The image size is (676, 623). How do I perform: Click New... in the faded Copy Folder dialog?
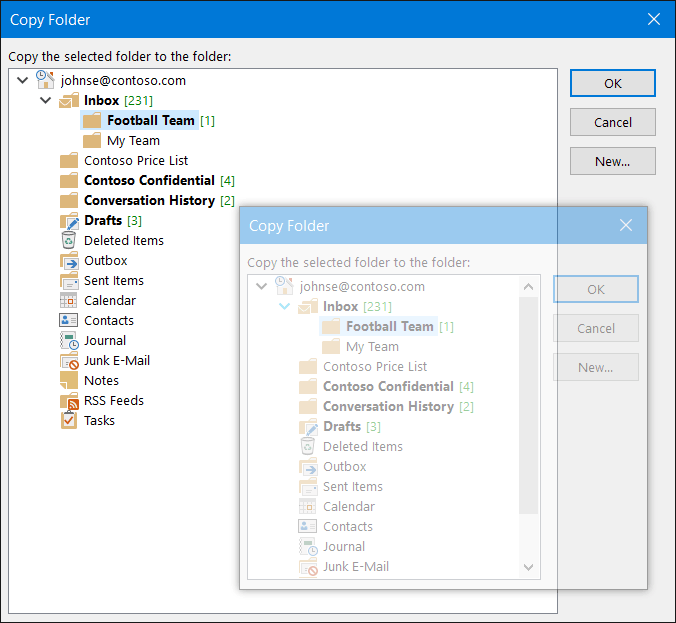596,367
